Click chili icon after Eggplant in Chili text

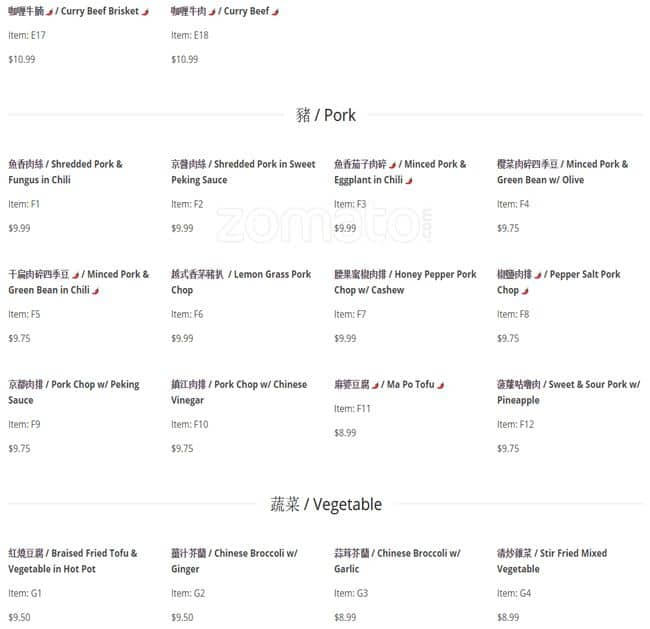tap(409, 181)
